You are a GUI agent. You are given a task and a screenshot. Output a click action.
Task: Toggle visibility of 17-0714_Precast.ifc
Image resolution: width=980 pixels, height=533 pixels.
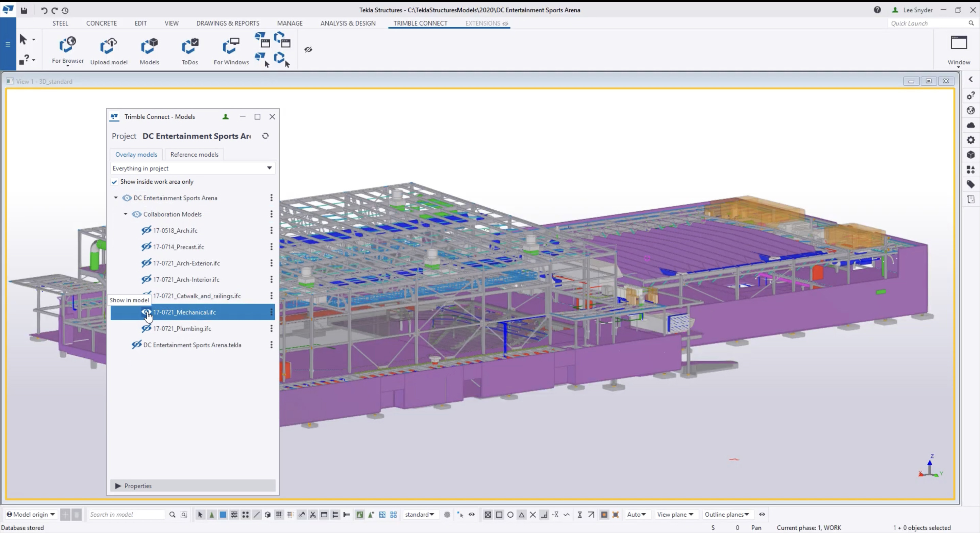[x=146, y=246]
